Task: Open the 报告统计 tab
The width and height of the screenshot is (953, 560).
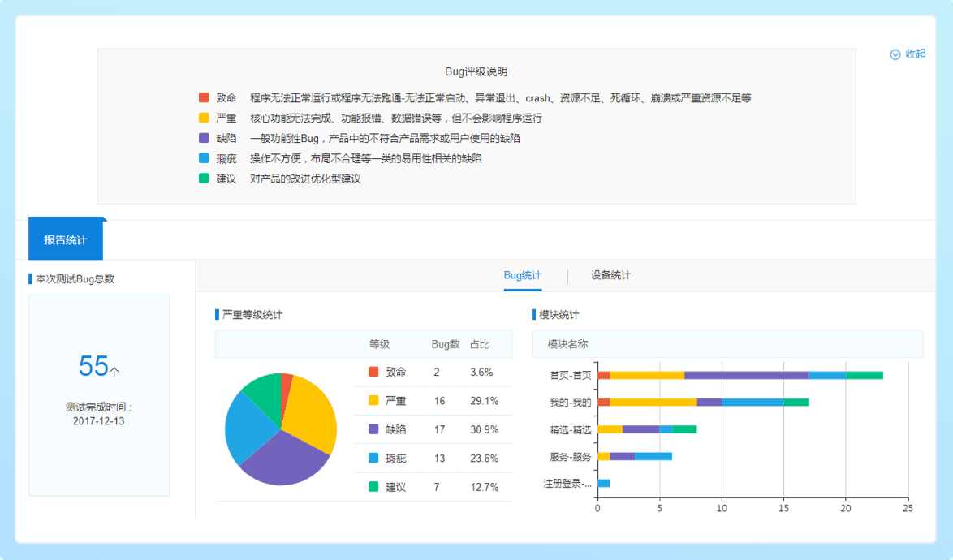Action: point(66,239)
